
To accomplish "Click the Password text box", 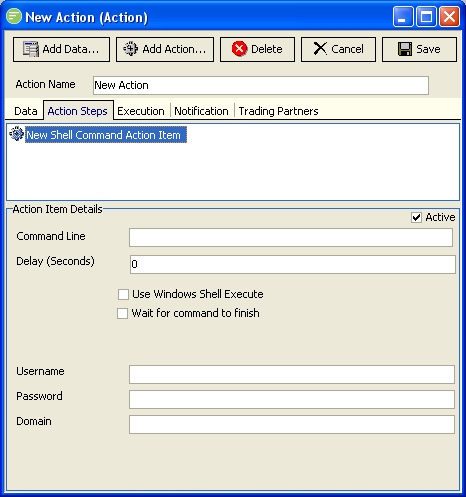I will point(292,399).
